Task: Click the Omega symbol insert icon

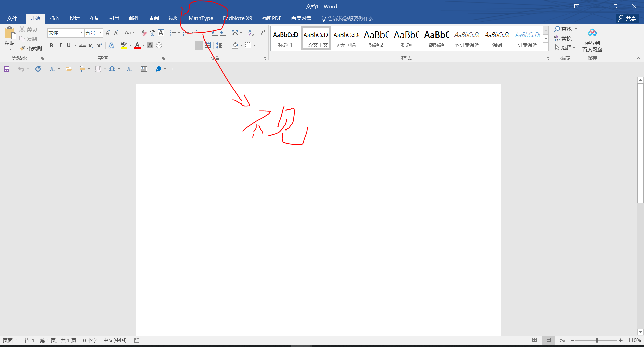Action: tap(112, 69)
